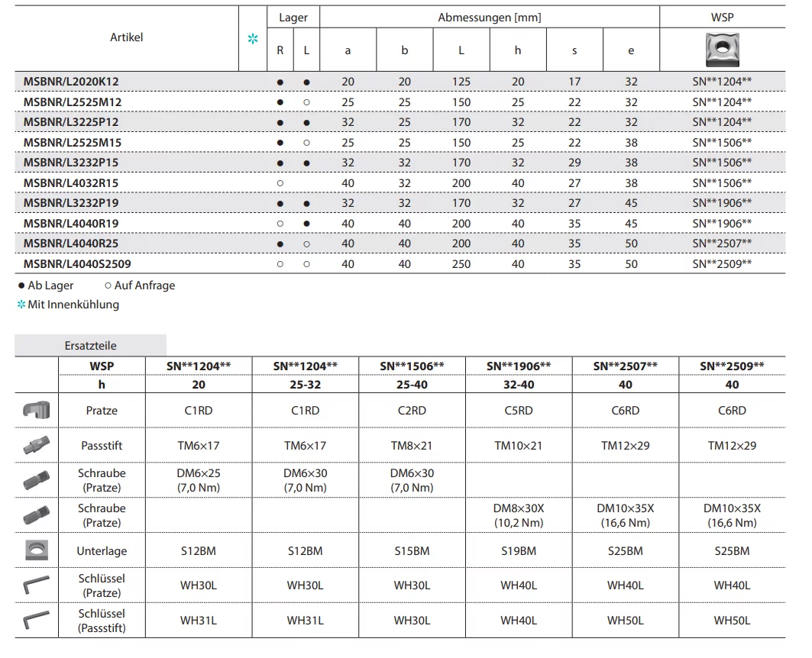Open article MSBNR/L4040S2509
The image size is (812, 658).
click(76, 264)
